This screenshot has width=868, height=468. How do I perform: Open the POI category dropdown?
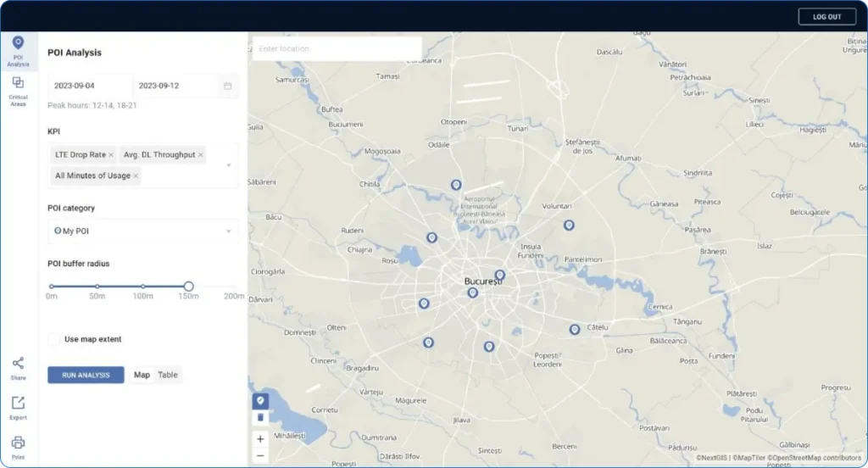tap(228, 231)
